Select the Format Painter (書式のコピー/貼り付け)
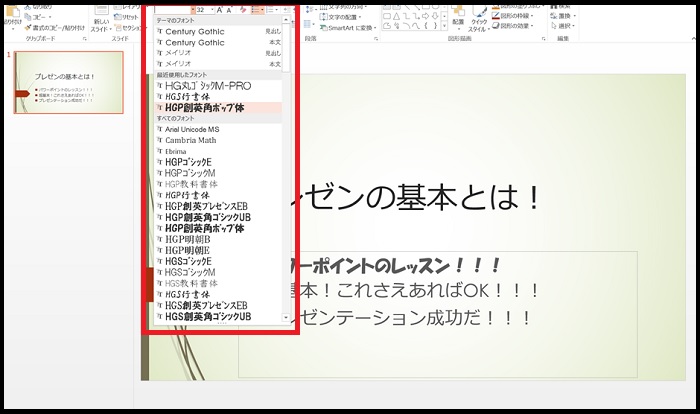Viewport: 700px width, 414px height. coord(54,28)
